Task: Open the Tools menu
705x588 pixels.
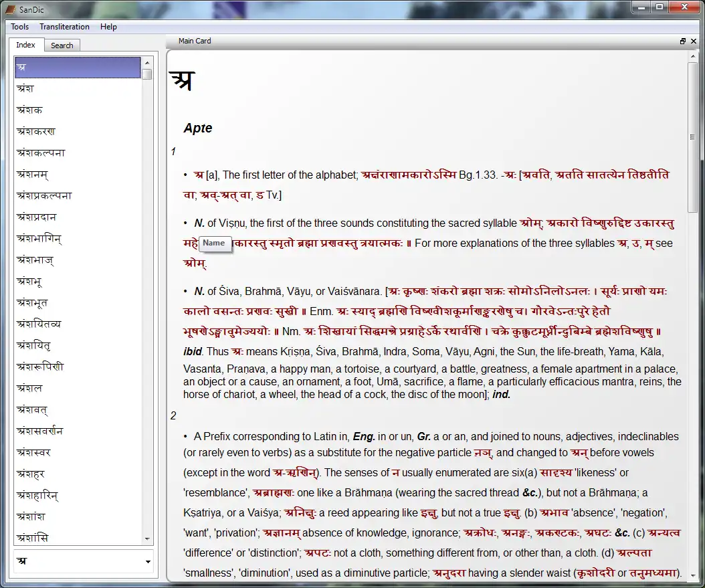Action: (x=20, y=27)
